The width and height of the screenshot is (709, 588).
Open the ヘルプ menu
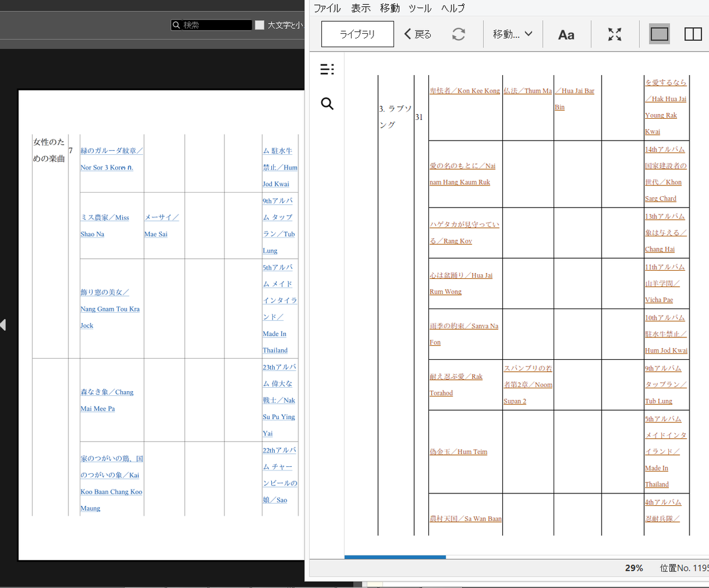(453, 8)
